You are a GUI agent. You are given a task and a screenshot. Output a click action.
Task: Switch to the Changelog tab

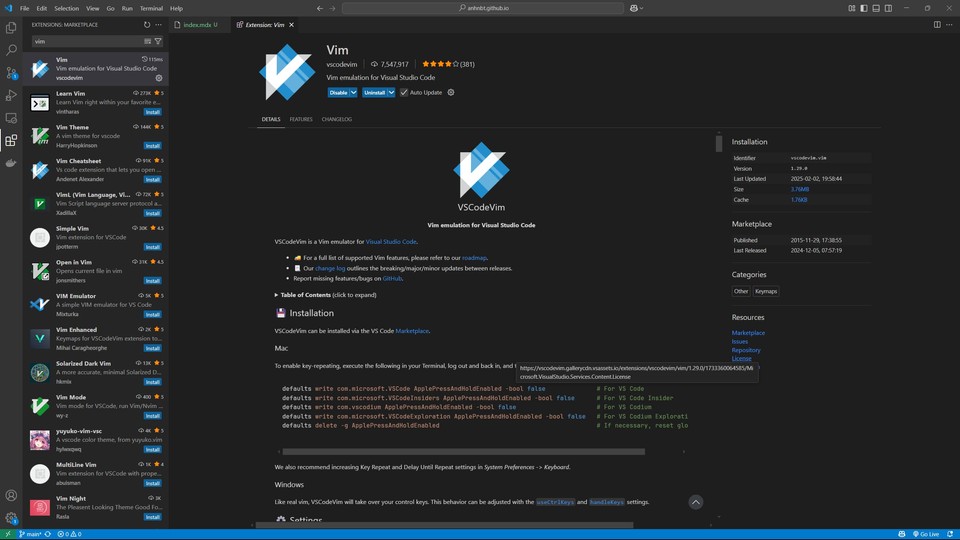(337, 119)
